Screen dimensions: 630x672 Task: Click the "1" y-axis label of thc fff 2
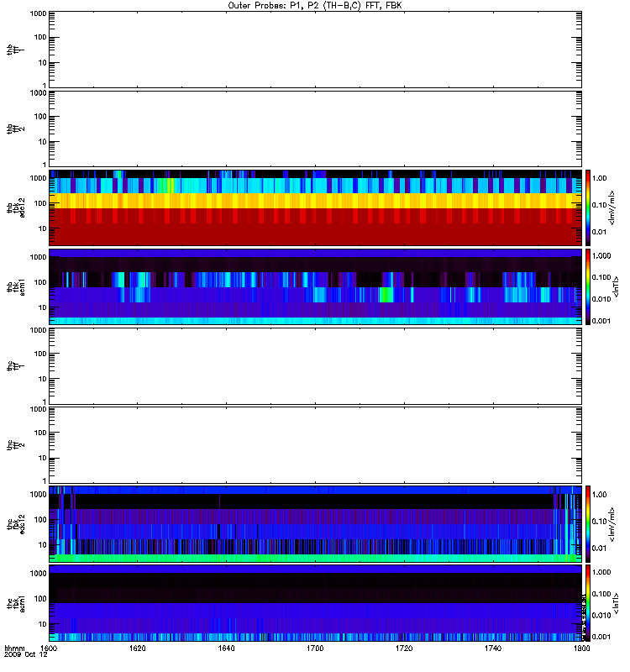45,480
